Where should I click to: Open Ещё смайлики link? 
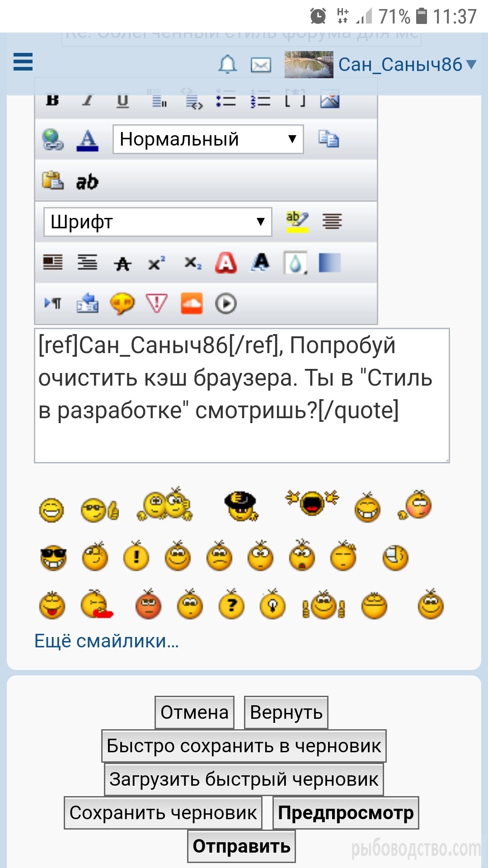(107, 641)
